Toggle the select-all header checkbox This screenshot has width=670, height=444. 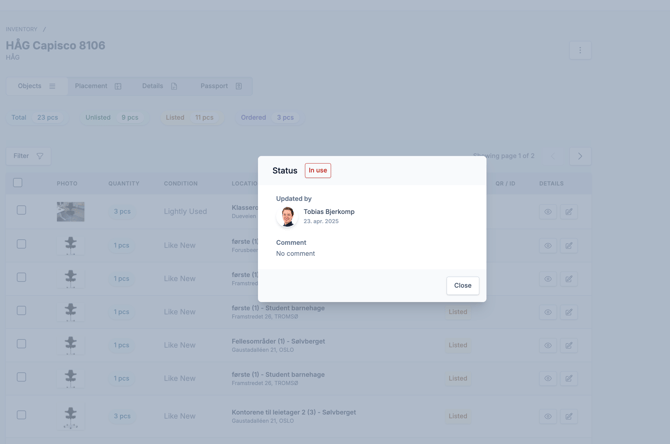coord(18,183)
